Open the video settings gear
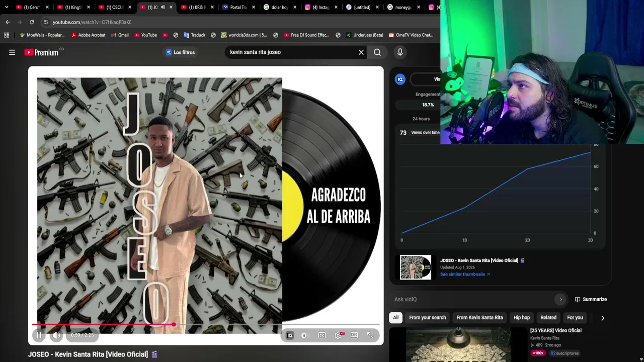The image size is (644, 362). click(x=339, y=335)
